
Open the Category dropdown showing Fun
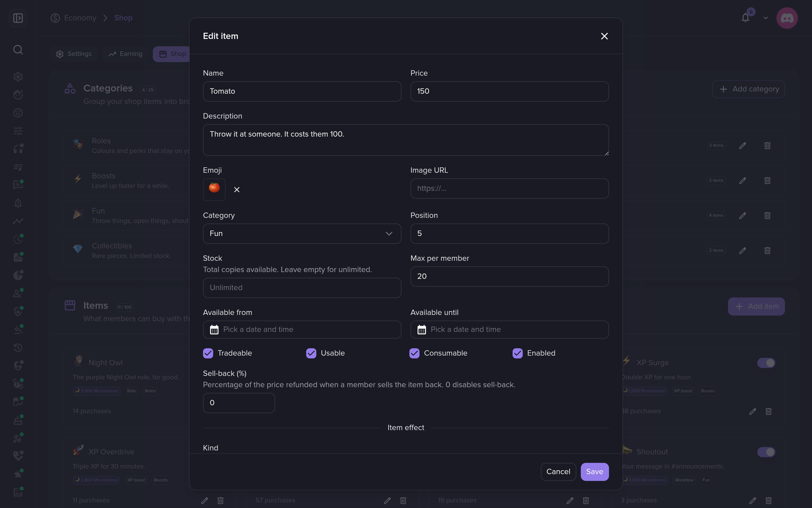click(x=302, y=233)
